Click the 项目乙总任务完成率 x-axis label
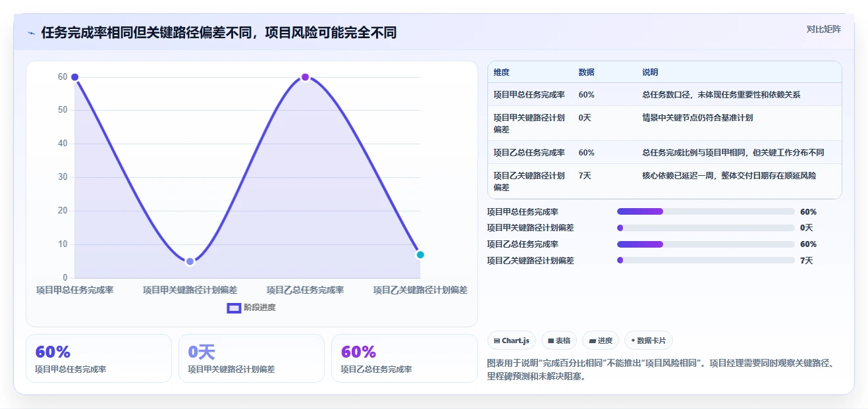 [305, 290]
